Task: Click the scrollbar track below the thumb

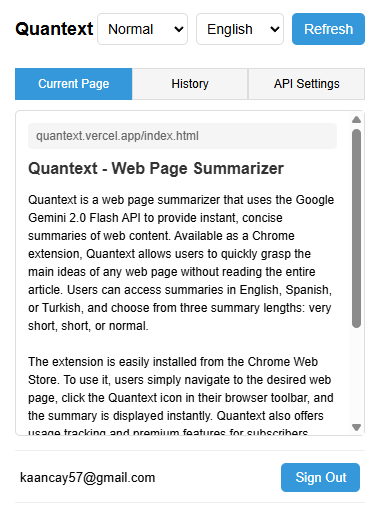Action: [356, 375]
